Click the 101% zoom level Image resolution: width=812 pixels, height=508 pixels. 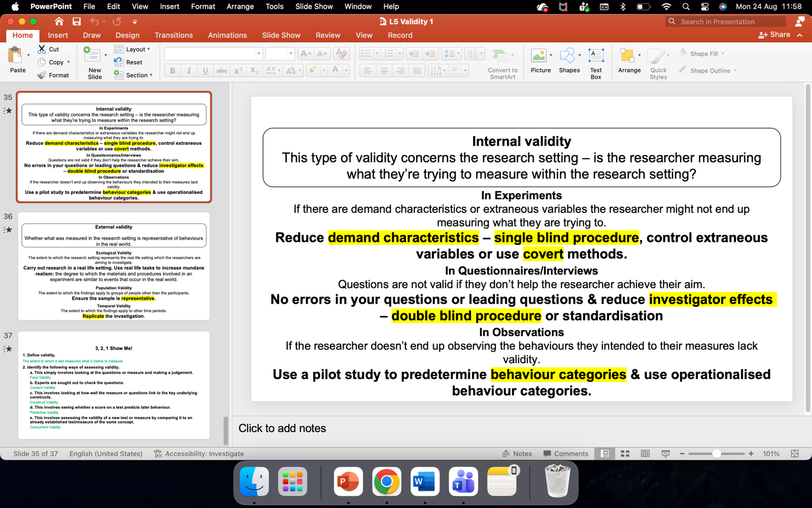[771, 454]
